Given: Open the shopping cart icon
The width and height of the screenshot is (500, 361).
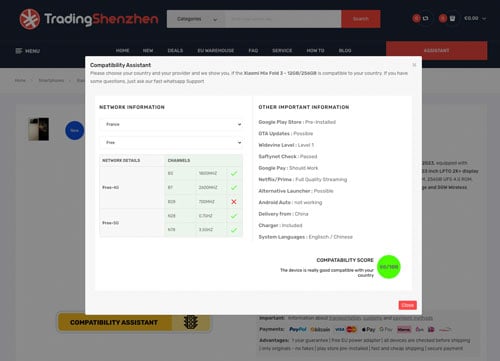Looking at the screenshot, I should click(452, 18).
